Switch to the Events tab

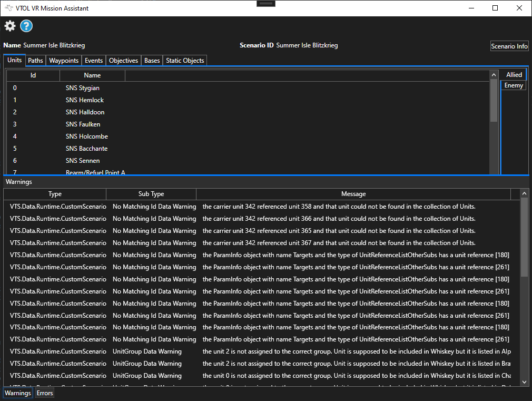click(93, 60)
